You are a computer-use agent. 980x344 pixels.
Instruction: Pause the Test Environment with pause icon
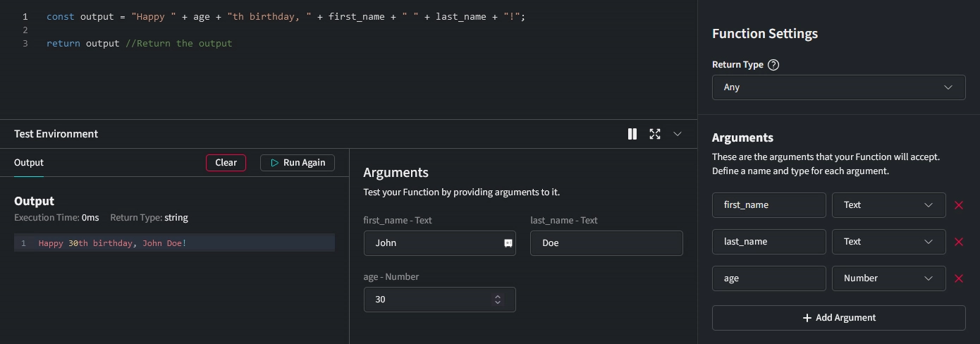(x=632, y=134)
